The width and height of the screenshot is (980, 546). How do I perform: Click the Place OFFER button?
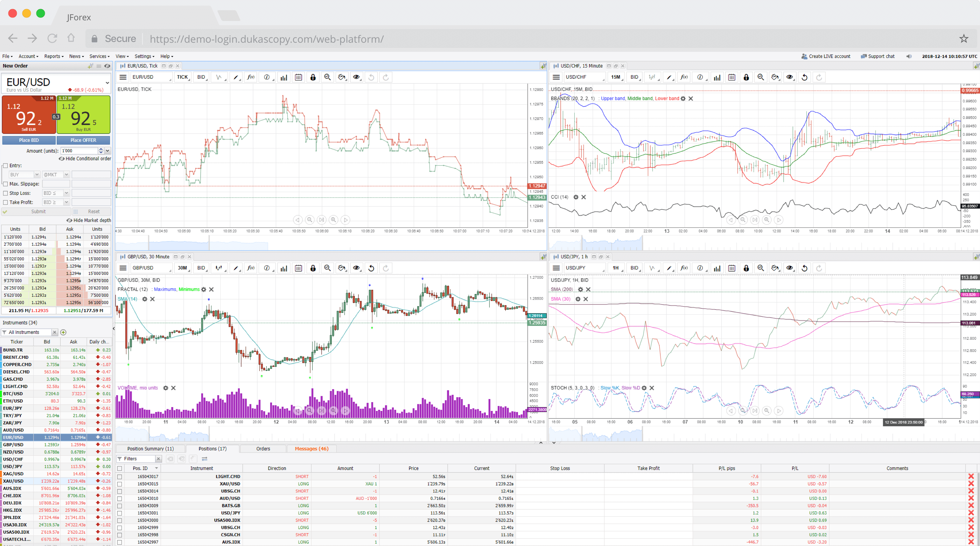pos(83,140)
